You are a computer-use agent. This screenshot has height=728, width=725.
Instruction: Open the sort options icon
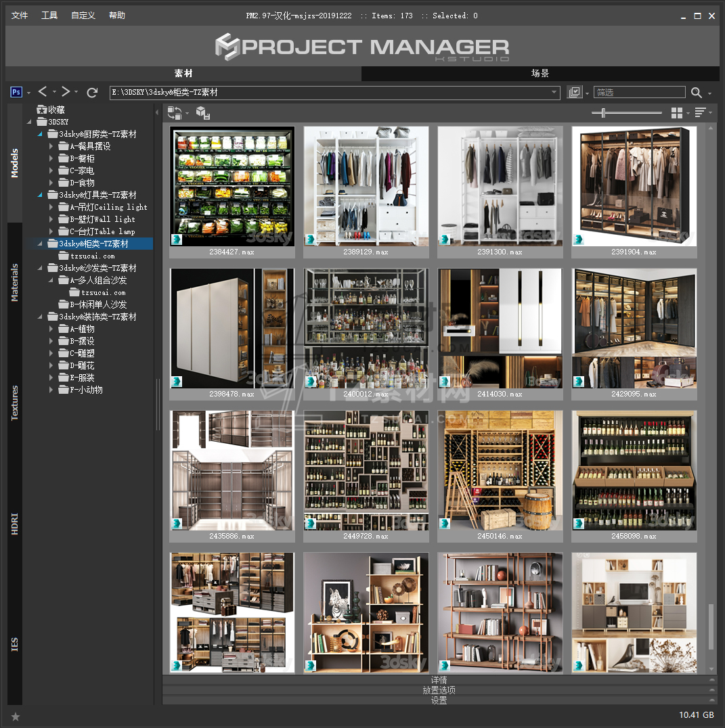tap(700, 113)
